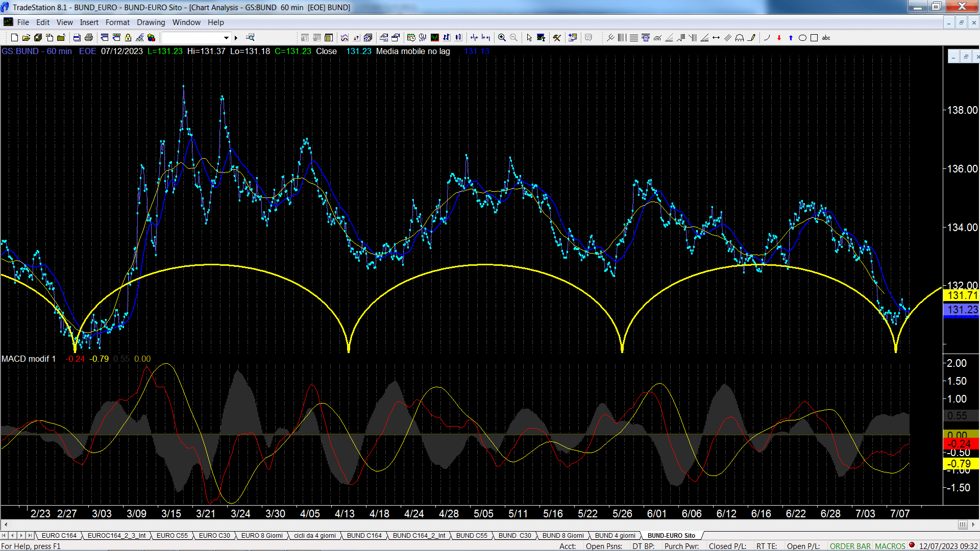Screen dimensions: 980x551
Task: Switch to the EURO 8 Giorni tab
Action: tap(262, 536)
